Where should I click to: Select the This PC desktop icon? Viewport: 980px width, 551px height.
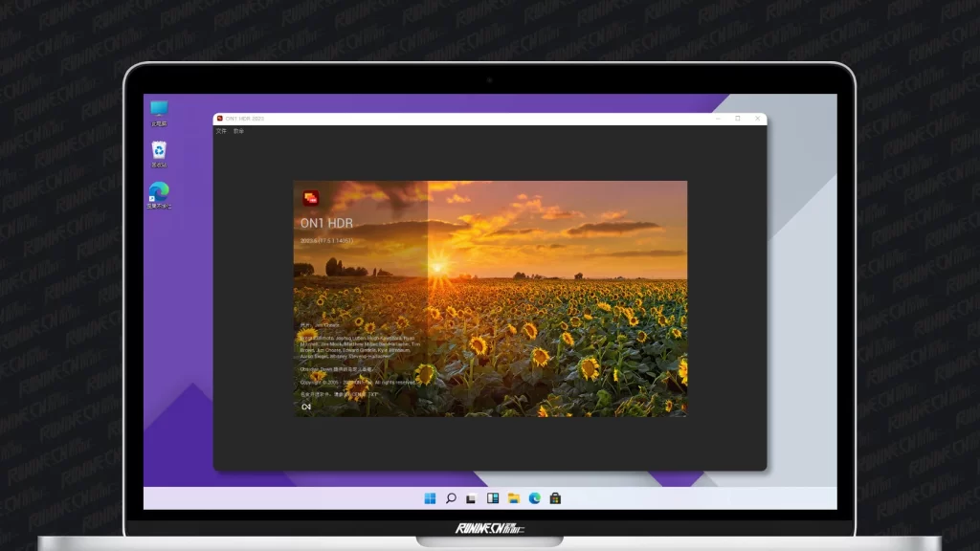point(159,111)
